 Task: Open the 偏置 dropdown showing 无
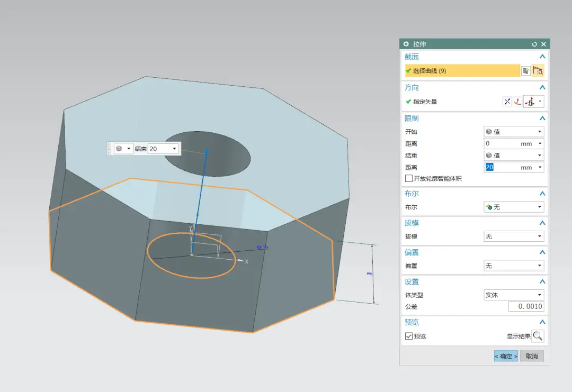tap(514, 266)
